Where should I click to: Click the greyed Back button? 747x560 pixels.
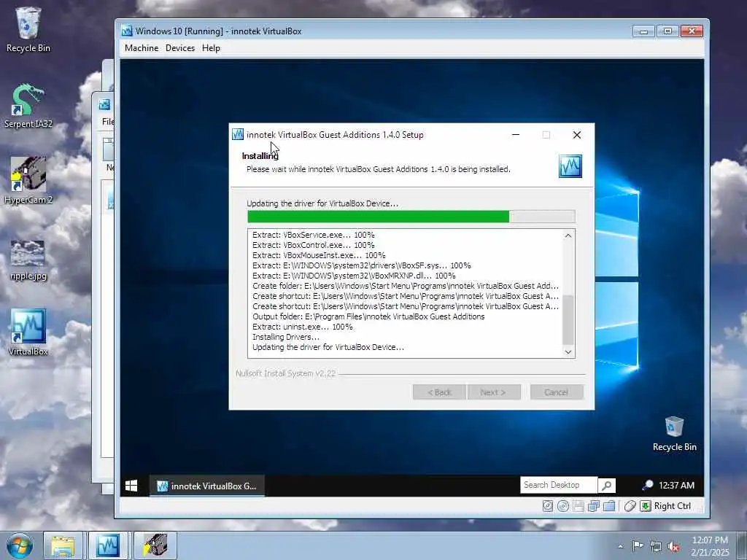(439, 392)
